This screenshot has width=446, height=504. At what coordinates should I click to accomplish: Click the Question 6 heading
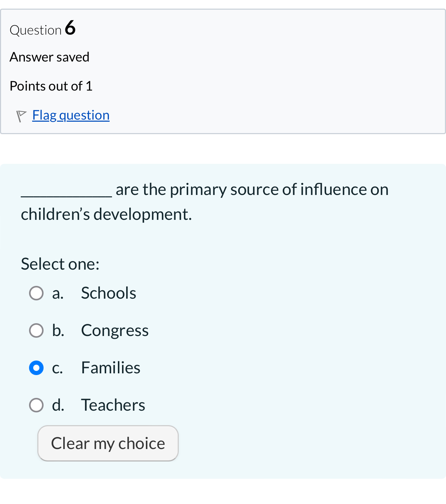pos(42,29)
